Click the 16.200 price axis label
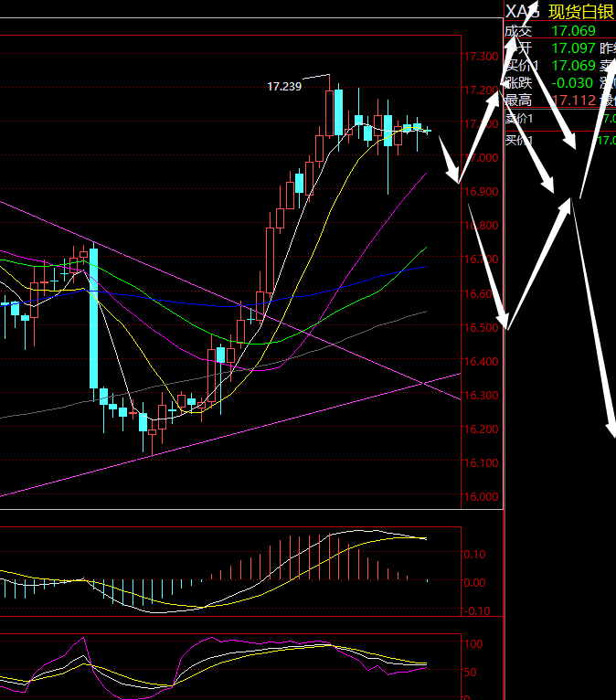This screenshot has width=616, height=700. pyautogui.click(x=482, y=429)
